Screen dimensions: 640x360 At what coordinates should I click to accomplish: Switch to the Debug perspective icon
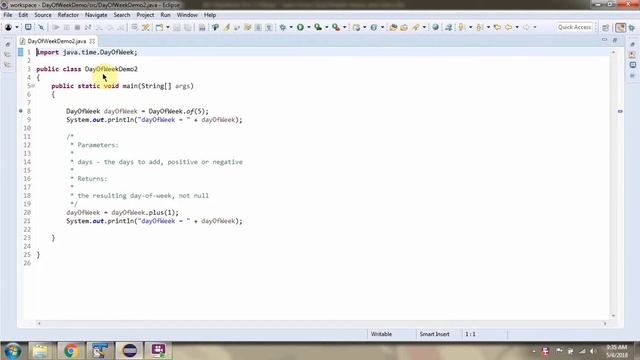[632, 27]
